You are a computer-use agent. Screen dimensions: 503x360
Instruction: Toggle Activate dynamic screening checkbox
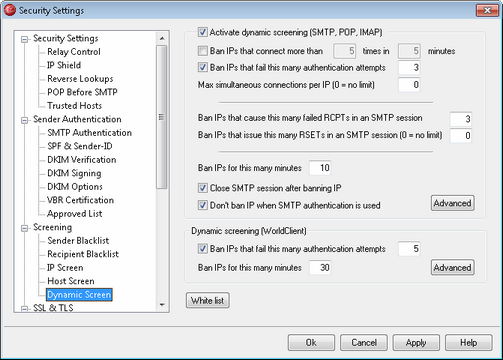[x=202, y=32]
